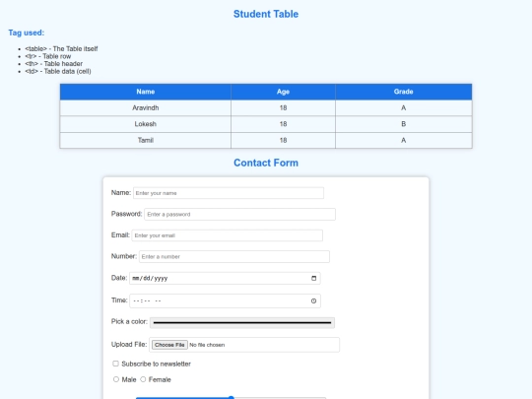Select the Female radio button
This screenshot has width=532, height=399.
[143, 379]
